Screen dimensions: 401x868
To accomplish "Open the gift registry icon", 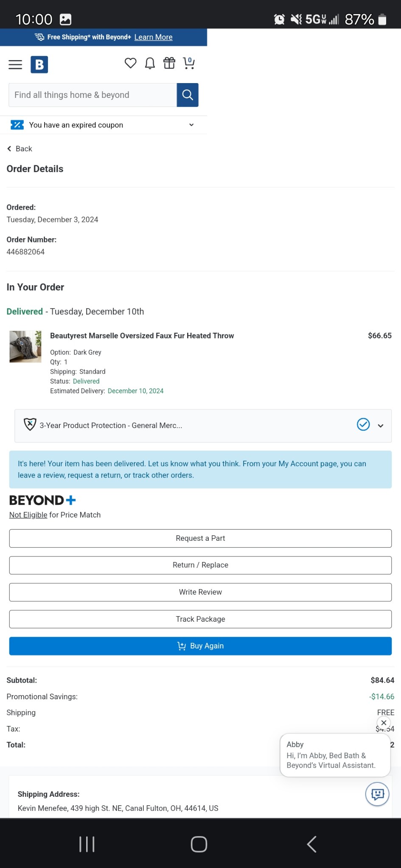I will 169,63.
